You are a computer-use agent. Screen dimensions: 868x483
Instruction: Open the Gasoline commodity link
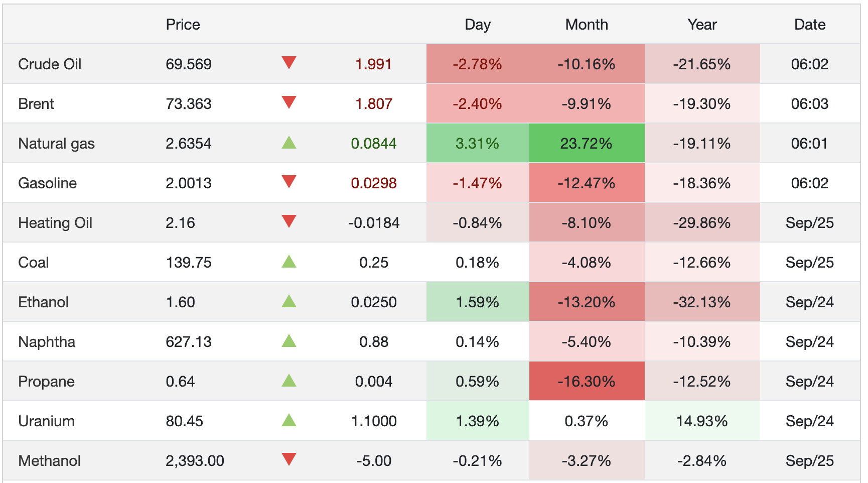coord(47,183)
